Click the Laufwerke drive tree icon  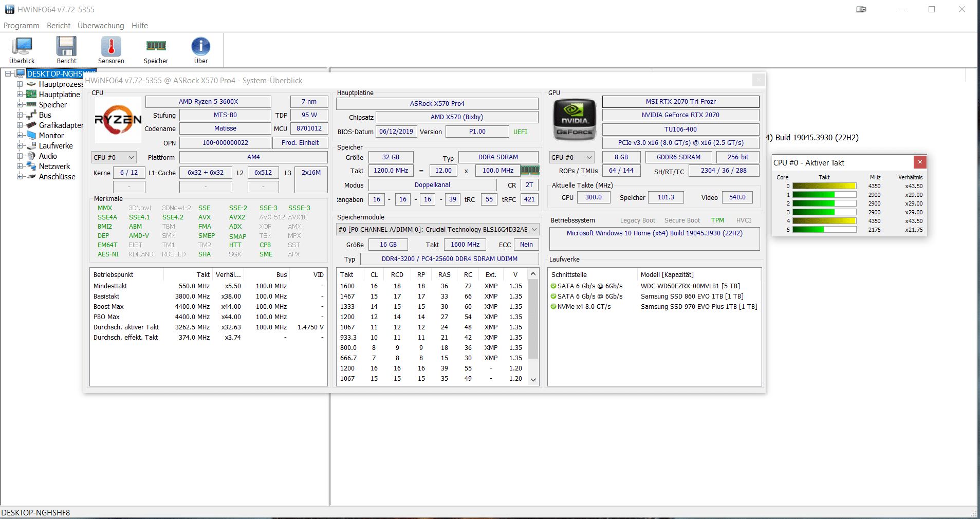pos(31,145)
